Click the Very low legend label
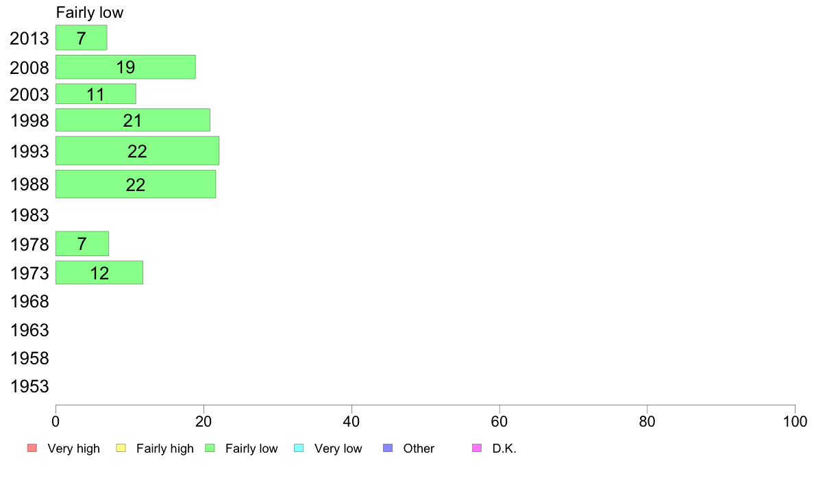Screen dimensions: 814x504 pyautogui.click(x=338, y=449)
